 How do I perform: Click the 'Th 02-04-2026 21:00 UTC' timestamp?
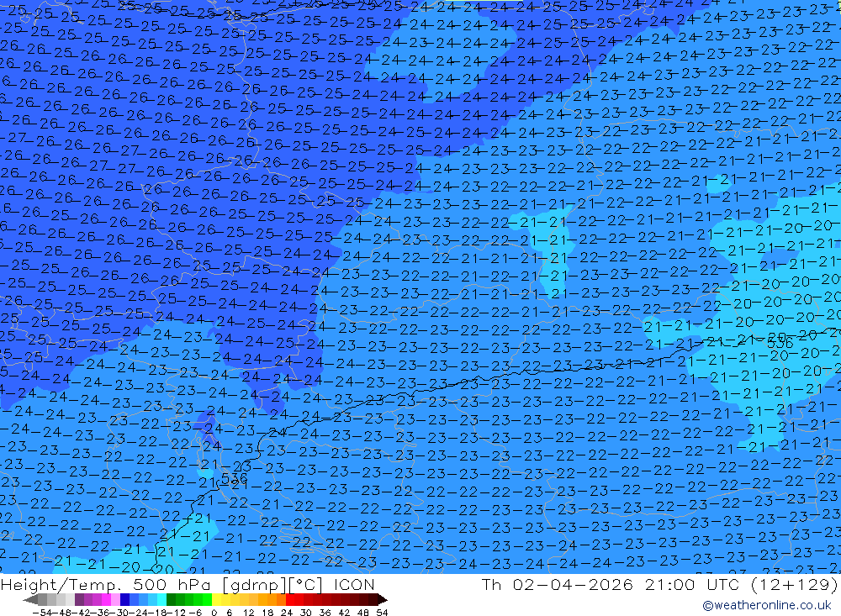(611, 584)
